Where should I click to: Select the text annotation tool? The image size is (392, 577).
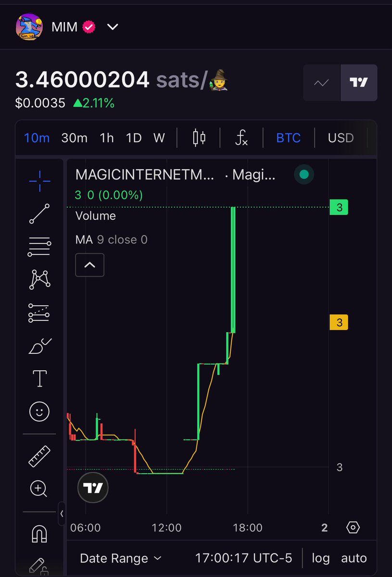pos(39,378)
